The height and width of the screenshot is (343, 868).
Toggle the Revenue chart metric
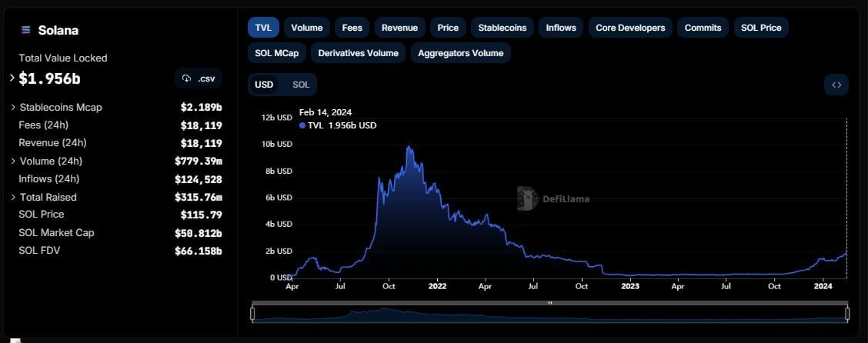click(x=399, y=28)
